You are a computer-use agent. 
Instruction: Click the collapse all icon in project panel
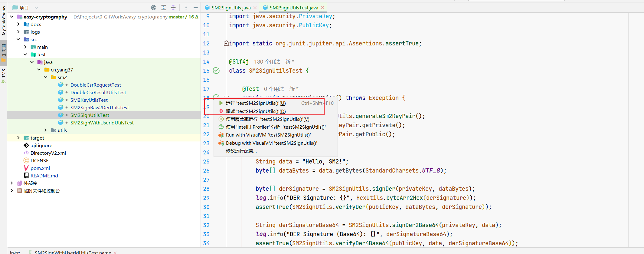click(173, 8)
